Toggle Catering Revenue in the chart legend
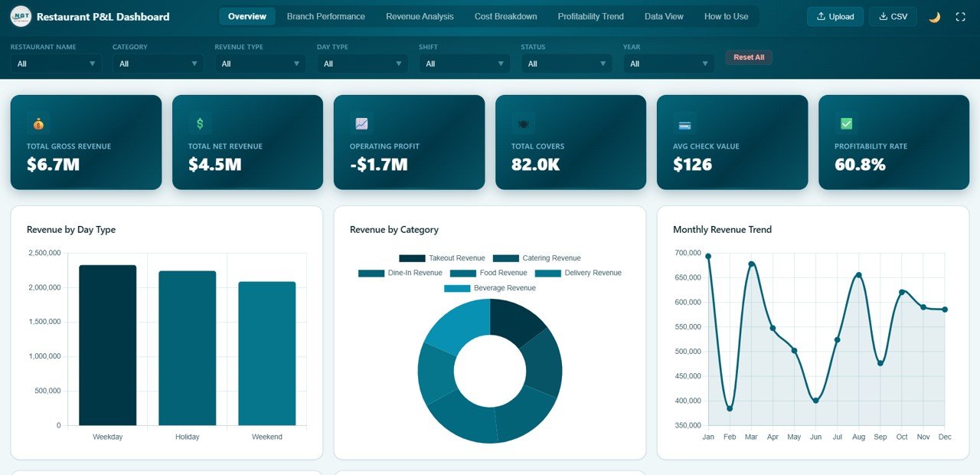 point(554,258)
